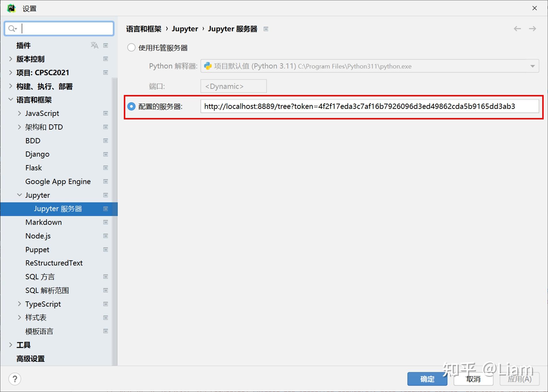Click the language translation icon beside 插件

click(x=94, y=45)
